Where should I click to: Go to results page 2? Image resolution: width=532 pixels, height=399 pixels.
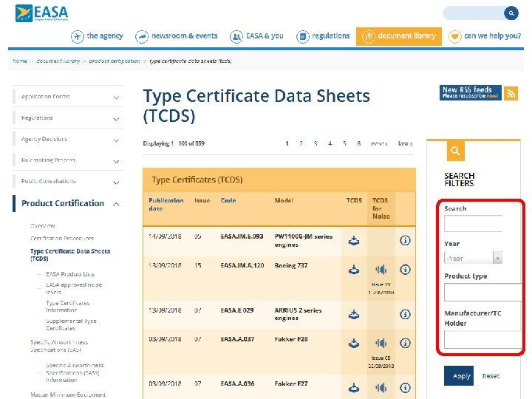click(301, 143)
